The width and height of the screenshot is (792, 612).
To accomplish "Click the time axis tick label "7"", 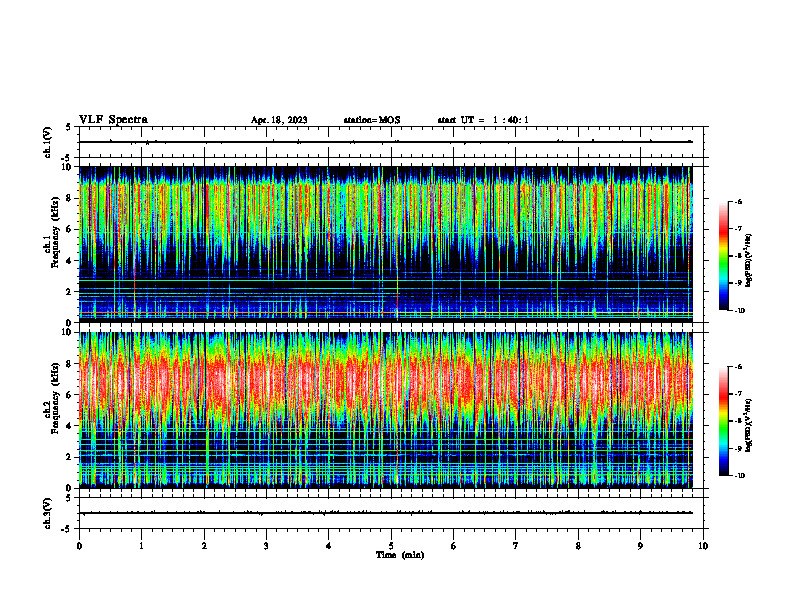I will [x=516, y=545].
